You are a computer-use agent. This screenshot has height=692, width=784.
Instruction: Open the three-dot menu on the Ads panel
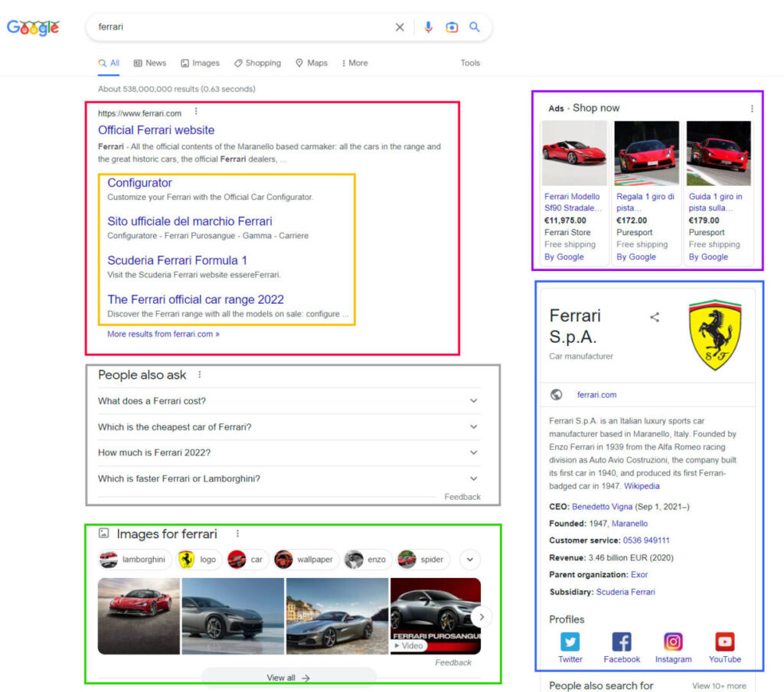[753, 108]
